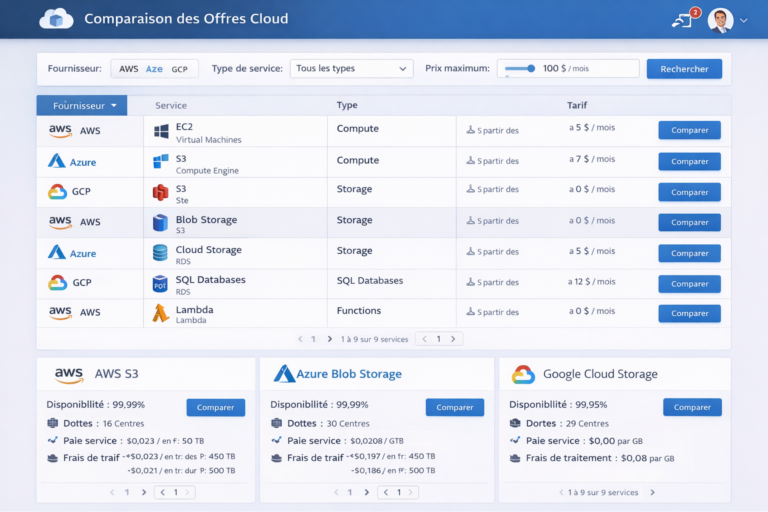Click the Service column header
768x512 pixels.
(x=171, y=105)
